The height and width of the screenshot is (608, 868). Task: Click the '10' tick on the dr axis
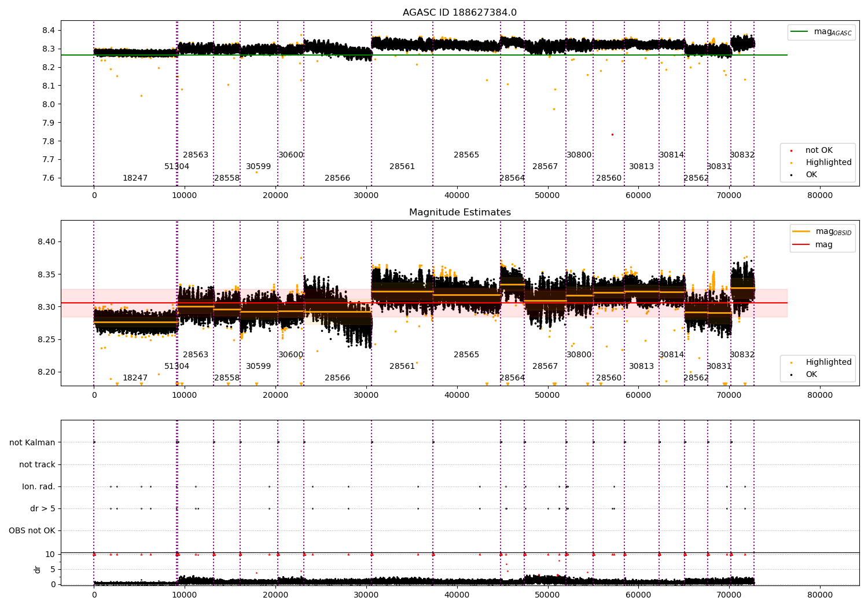50,555
